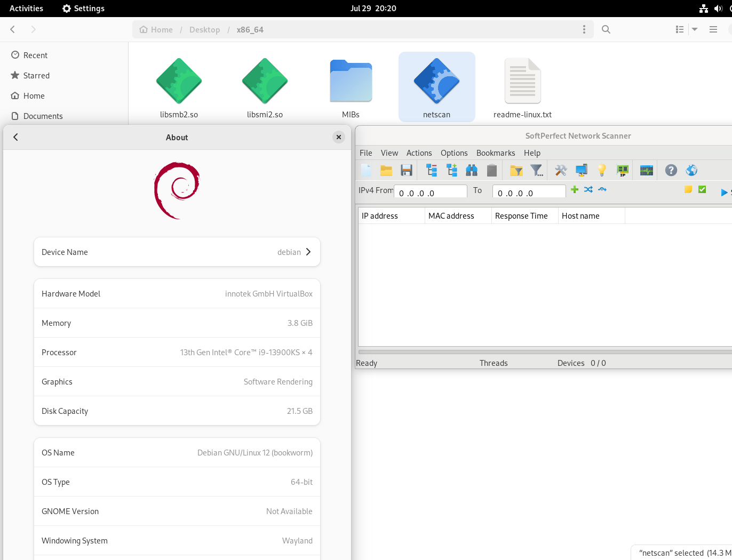Click the clipboard Paste icon
Viewport: 732px width, 560px height.
tap(492, 170)
